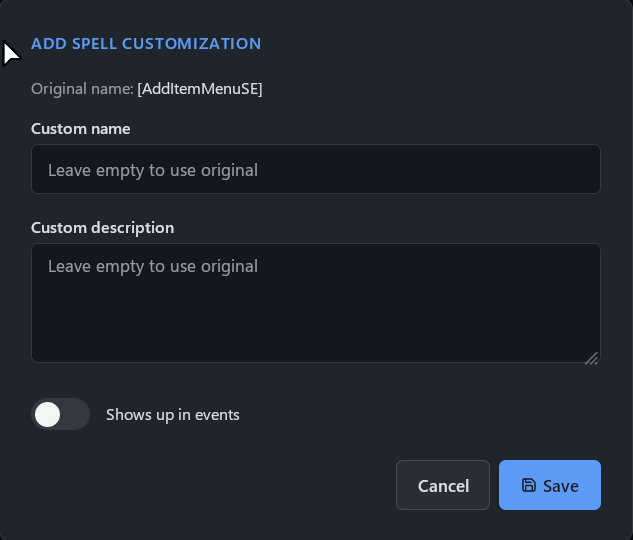
Task: Save the spell customization
Action: (550, 485)
